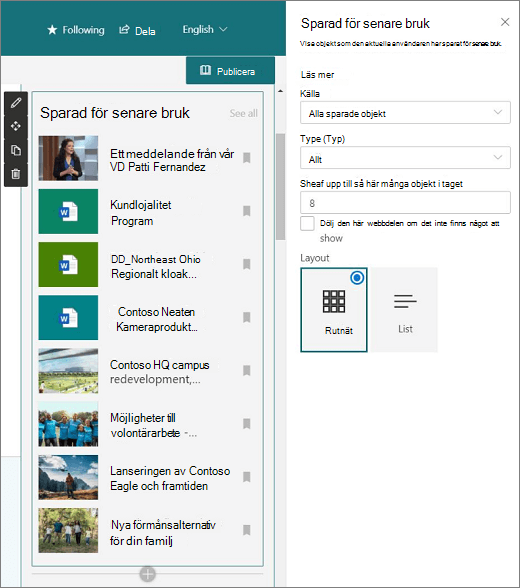Open 'Contoso Neaten Kameraprodukt...' title
Viewport: 520px width, 588px height.
tap(157, 319)
